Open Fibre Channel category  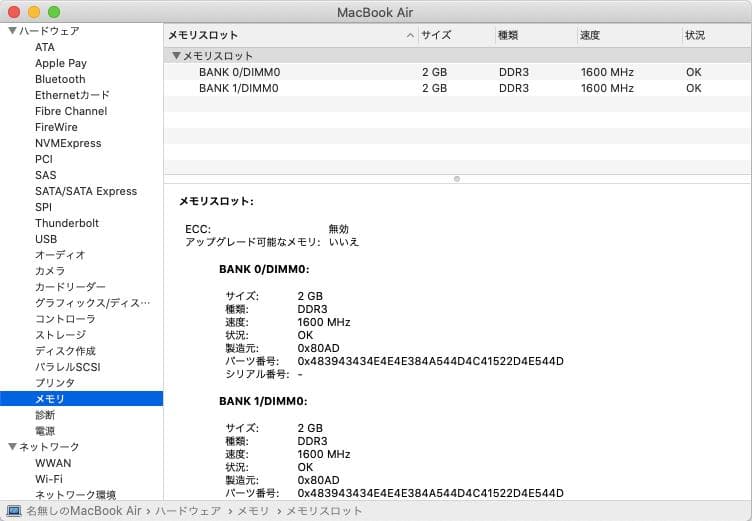[x=71, y=111]
